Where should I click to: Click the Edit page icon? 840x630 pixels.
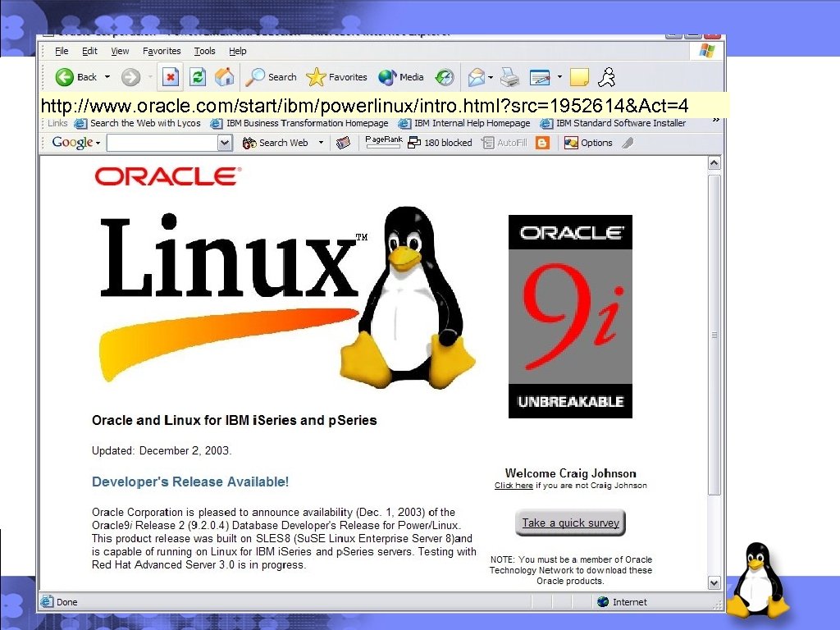point(540,77)
